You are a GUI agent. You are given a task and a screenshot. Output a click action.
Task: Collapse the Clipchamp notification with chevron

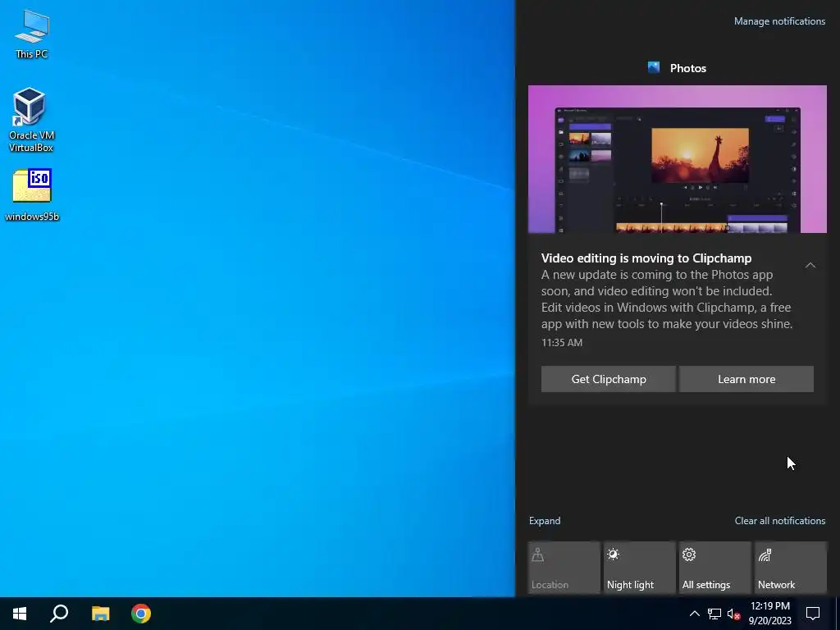click(810, 265)
